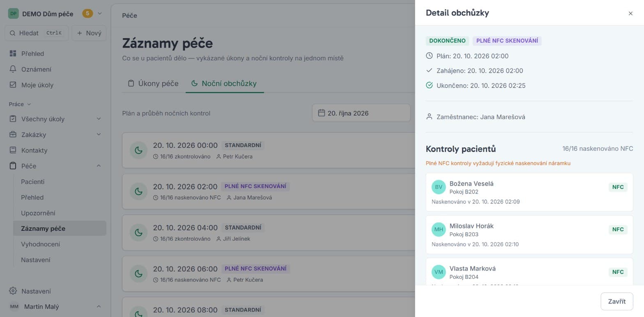This screenshot has width=644, height=317.
Task: Click the moon icon of 00:00 round
Action: pyautogui.click(x=139, y=151)
